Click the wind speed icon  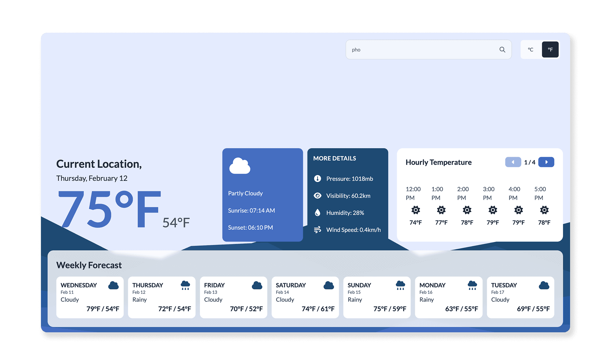(x=318, y=230)
